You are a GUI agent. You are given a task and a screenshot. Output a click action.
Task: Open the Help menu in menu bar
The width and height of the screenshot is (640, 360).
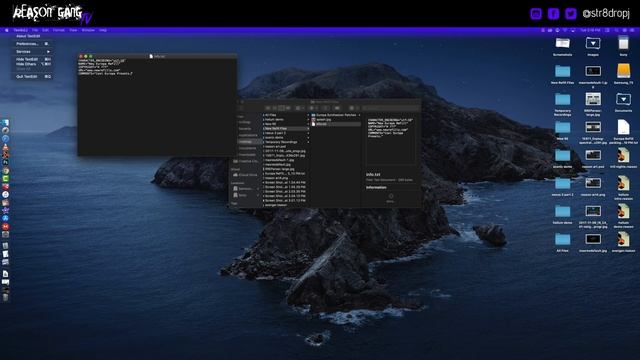(x=103, y=30)
